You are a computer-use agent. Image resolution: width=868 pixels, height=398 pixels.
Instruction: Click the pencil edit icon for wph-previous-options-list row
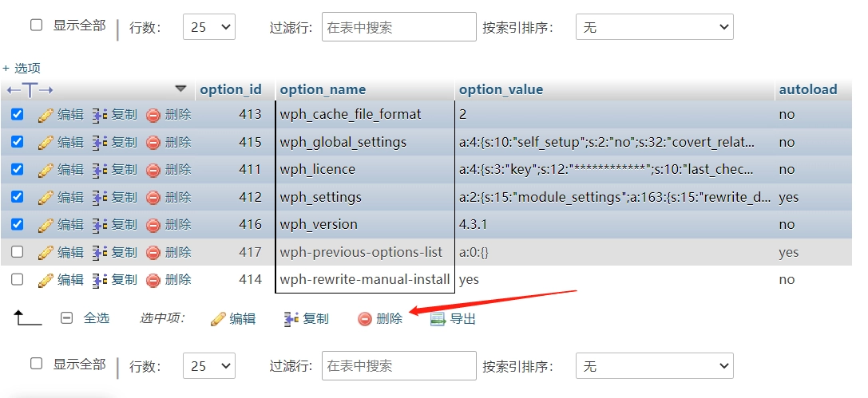[x=46, y=253]
